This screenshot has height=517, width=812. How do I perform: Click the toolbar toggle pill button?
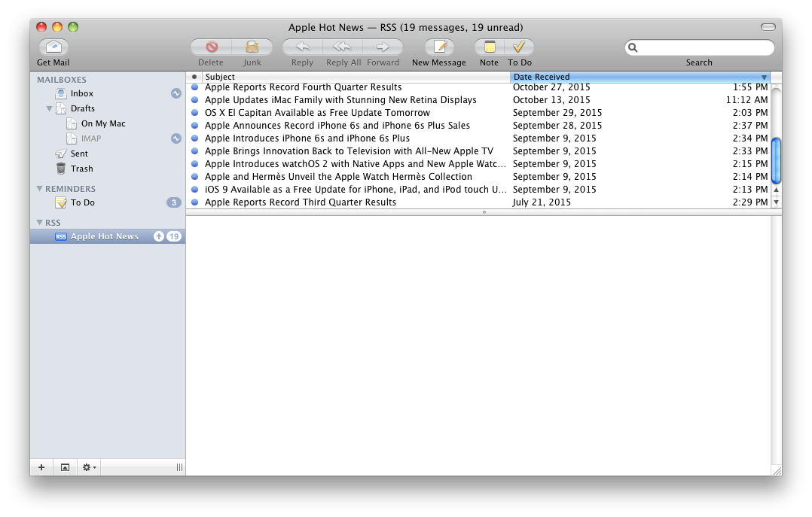click(x=768, y=27)
